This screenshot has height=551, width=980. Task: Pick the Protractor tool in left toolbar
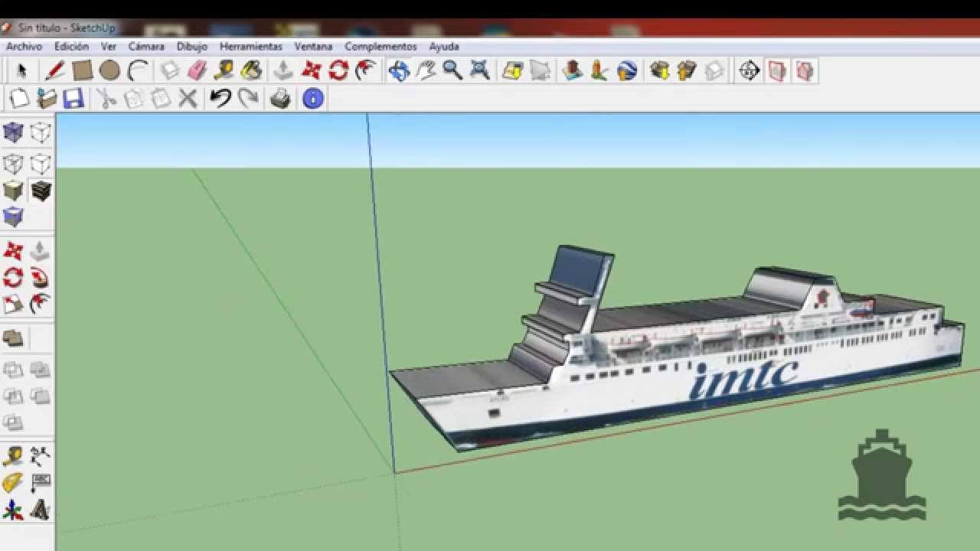coord(13,483)
